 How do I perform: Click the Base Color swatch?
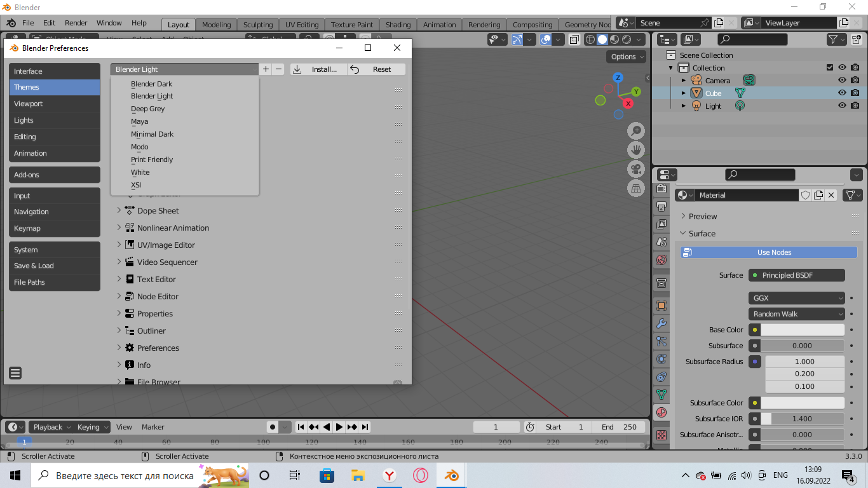coord(803,330)
